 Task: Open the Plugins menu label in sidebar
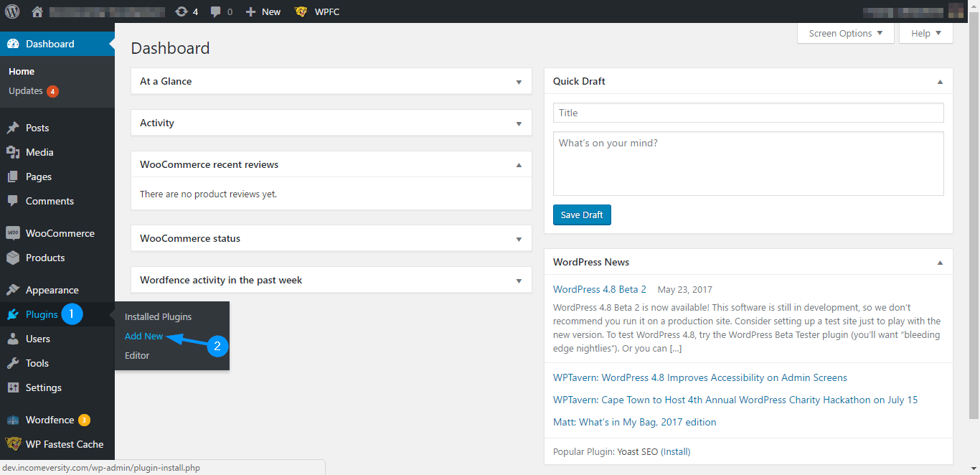[x=42, y=314]
